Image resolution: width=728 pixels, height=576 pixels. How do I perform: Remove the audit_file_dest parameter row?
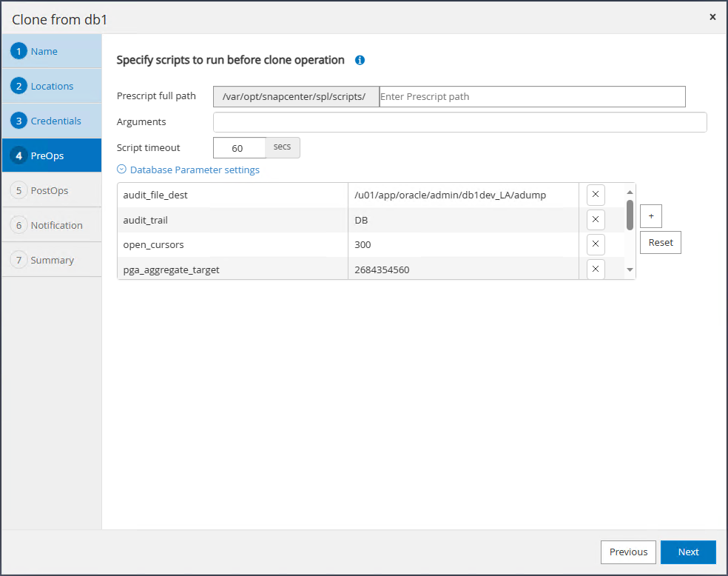(x=596, y=195)
